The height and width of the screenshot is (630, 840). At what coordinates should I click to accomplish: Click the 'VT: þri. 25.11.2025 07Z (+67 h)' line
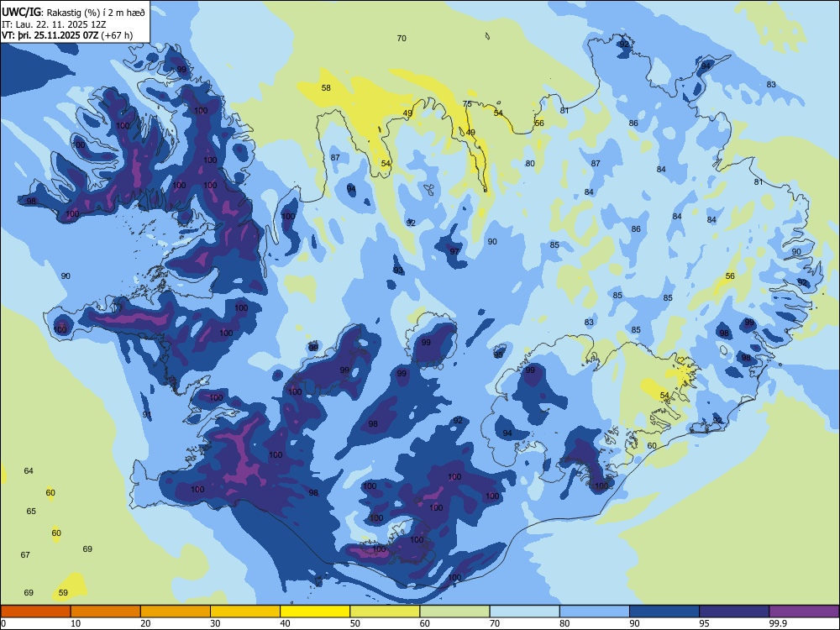point(67,35)
